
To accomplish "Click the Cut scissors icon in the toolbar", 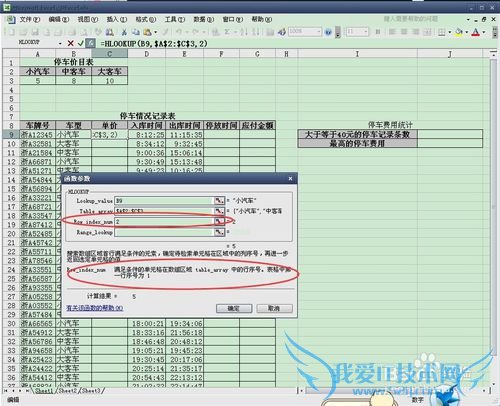I will (x=124, y=32).
